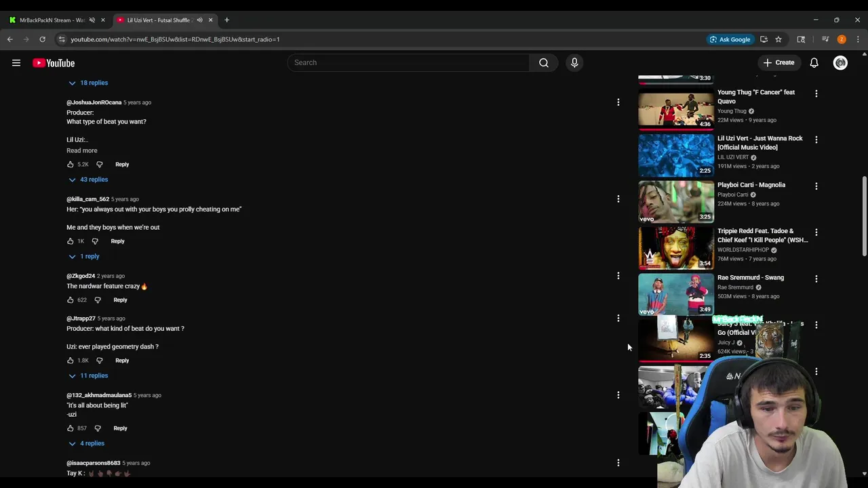Screen dimensions: 868x488
Task: Click the search magnifier button
Action: point(544,62)
